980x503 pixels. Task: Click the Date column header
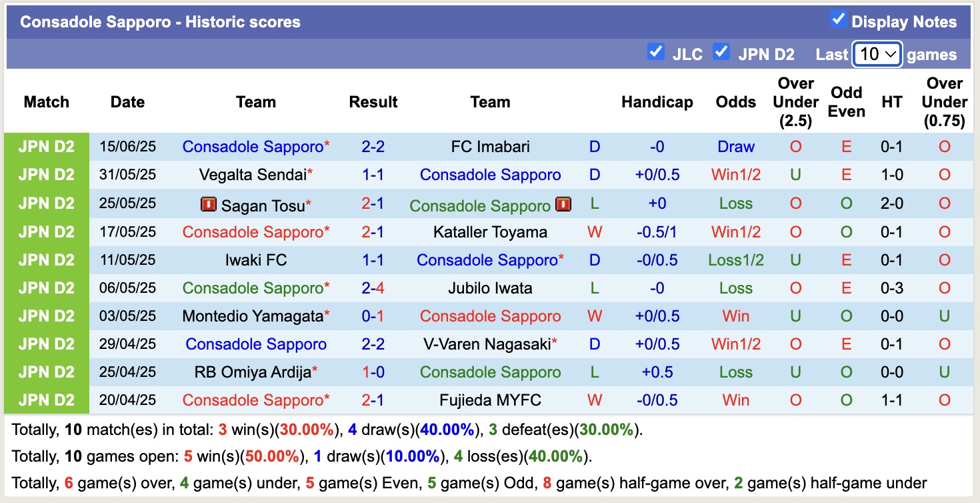127,102
